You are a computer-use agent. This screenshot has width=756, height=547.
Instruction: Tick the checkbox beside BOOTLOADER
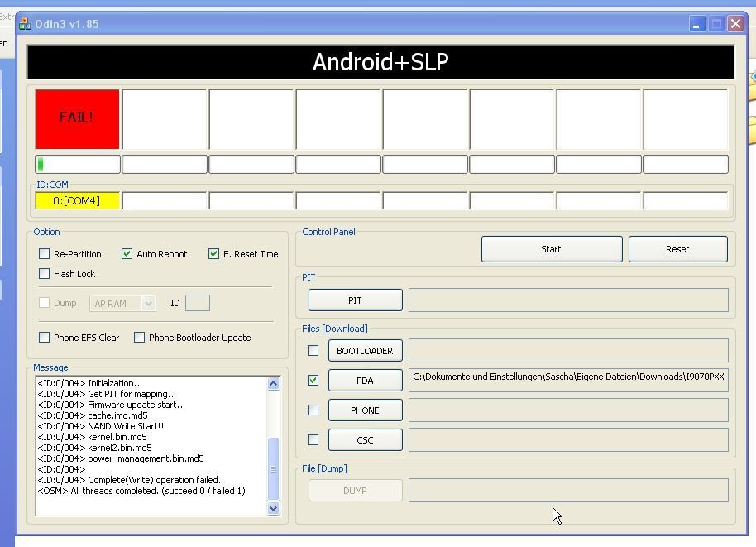pos(313,351)
